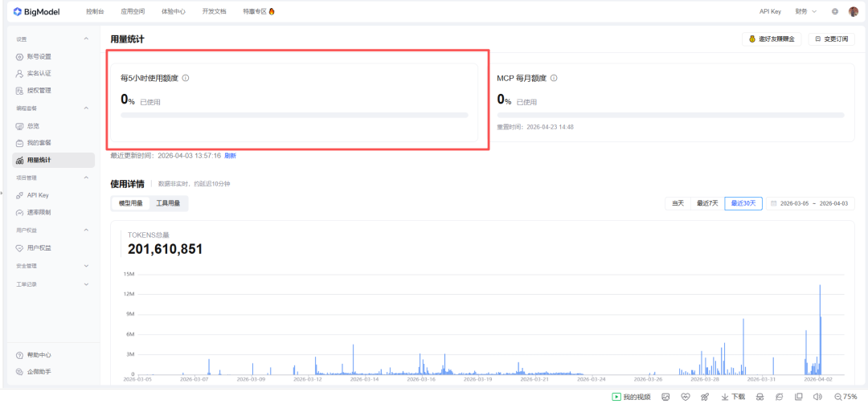Click the 每5小时使用额度 progress bar
The height and width of the screenshot is (404, 868).
coord(294,115)
